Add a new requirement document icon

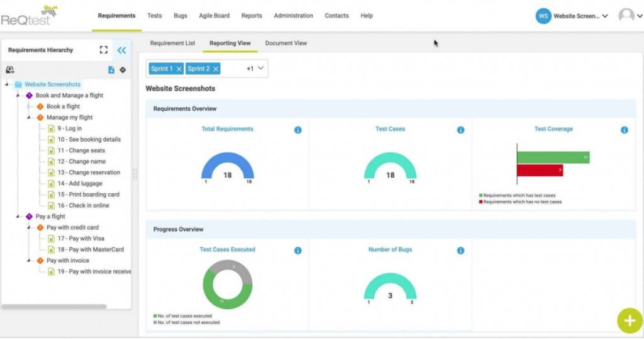[x=111, y=70]
